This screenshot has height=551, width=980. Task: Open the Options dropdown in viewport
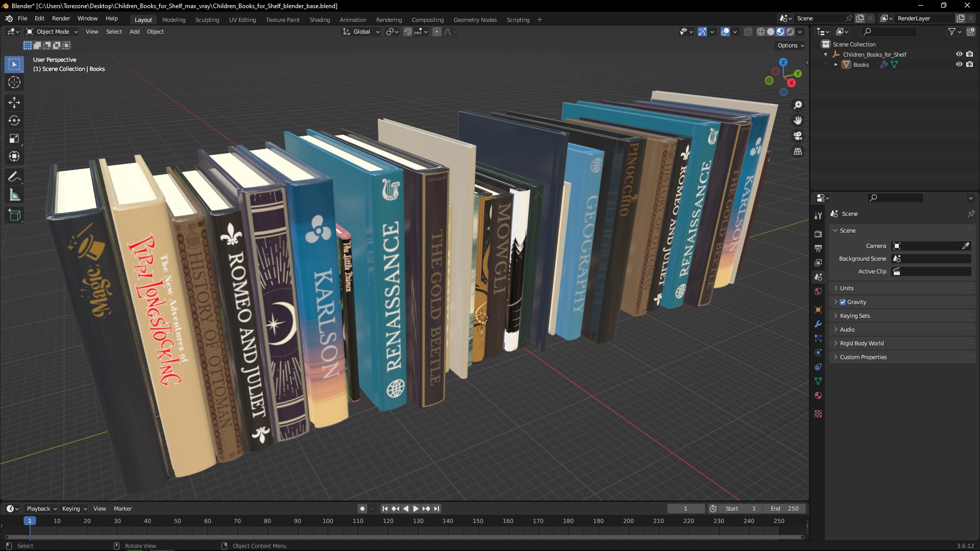pos(791,45)
